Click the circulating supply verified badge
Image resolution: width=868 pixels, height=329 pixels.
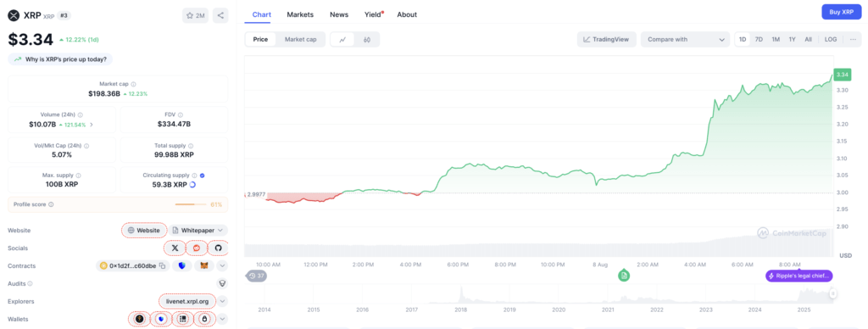coord(202,175)
